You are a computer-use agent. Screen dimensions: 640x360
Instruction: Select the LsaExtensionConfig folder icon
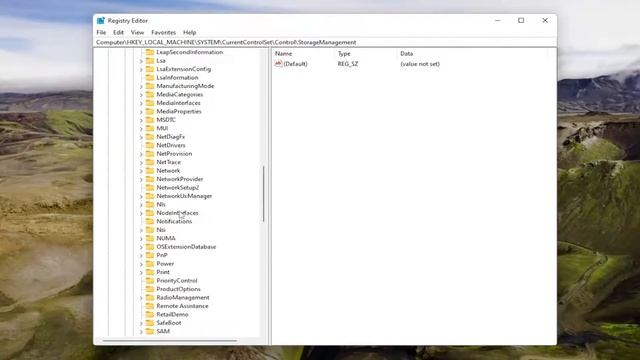[x=150, y=69]
